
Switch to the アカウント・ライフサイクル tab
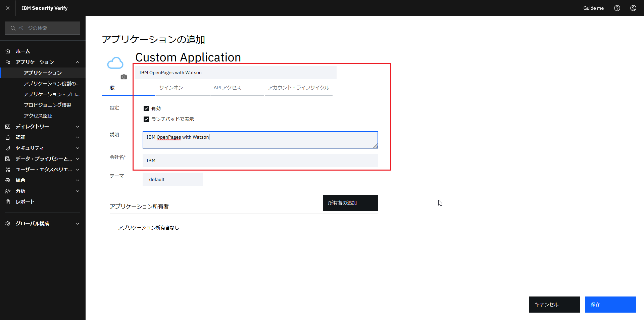tap(299, 88)
